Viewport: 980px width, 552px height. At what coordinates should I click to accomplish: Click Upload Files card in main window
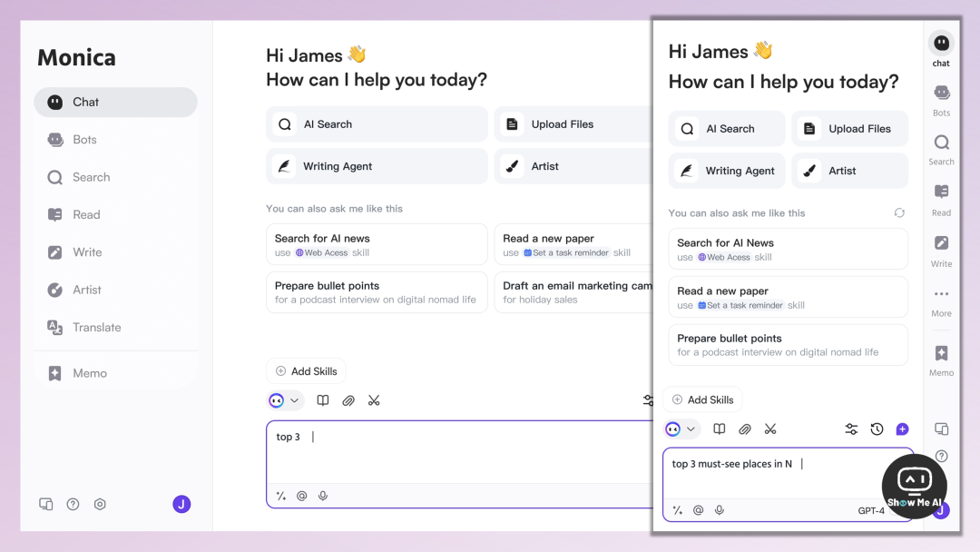point(573,123)
